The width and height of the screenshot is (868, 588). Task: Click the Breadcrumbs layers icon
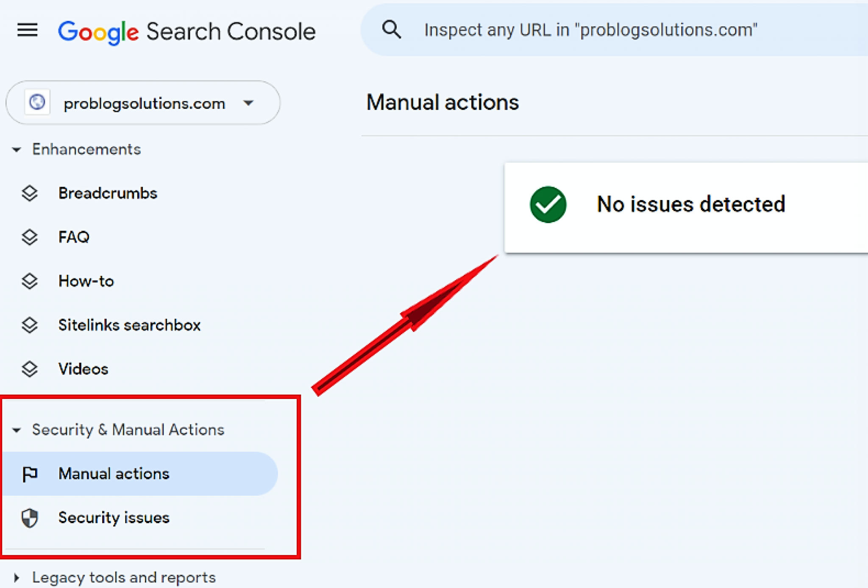click(x=30, y=193)
